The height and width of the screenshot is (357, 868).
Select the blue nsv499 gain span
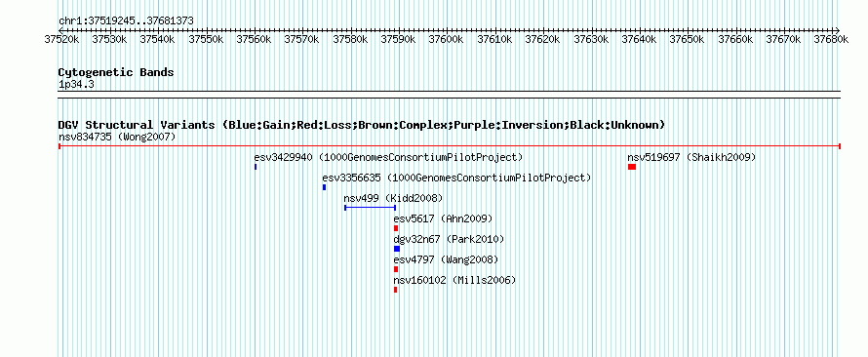370,208
